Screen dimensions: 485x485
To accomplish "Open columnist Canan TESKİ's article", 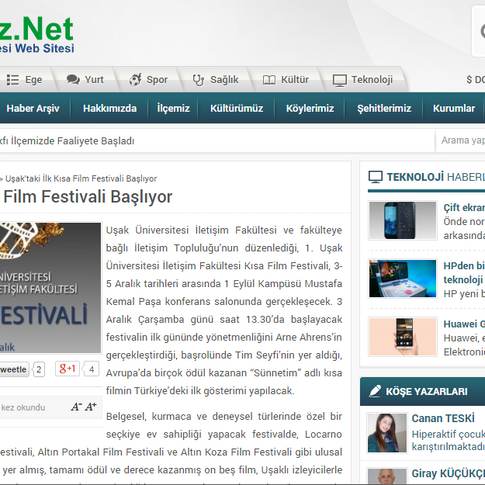I will [443, 418].
